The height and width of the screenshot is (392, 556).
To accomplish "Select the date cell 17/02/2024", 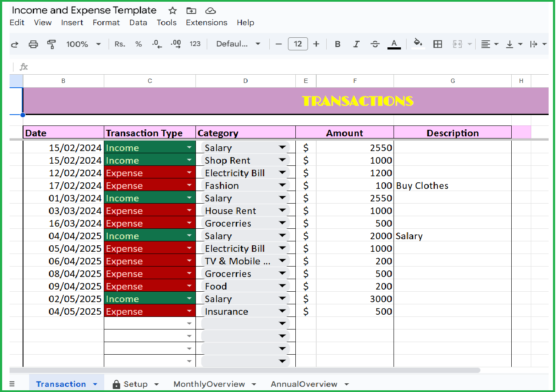I will pos(63,185).
